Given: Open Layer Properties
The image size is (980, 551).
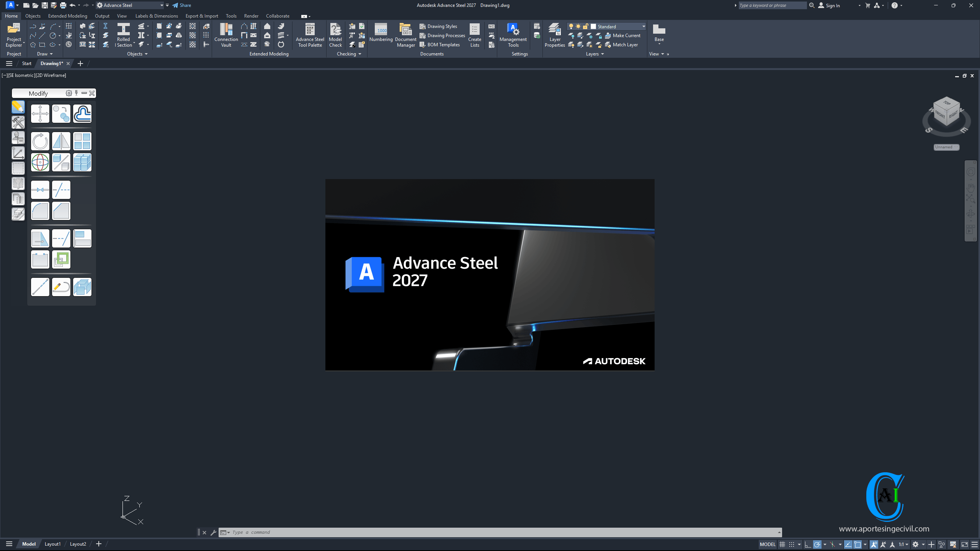Looking at the screenshot, I should pyautogui.click(x=554, y=34).
